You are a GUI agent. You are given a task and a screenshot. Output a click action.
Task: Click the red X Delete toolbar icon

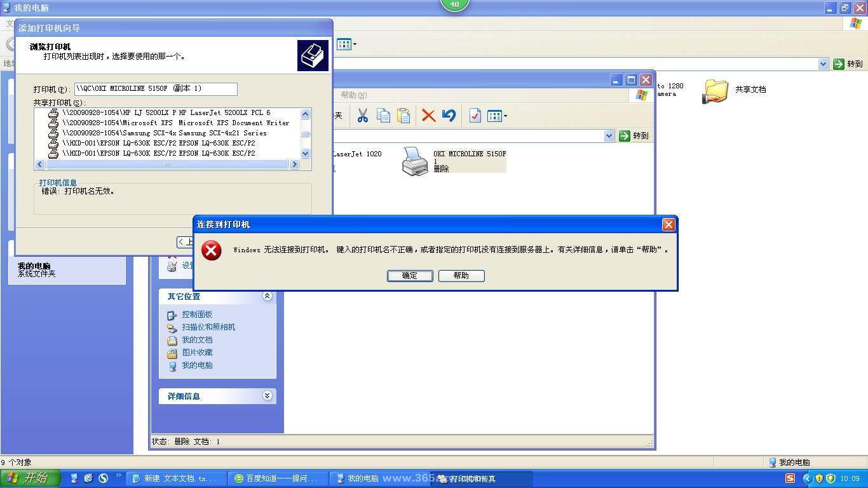pos(429,116)
